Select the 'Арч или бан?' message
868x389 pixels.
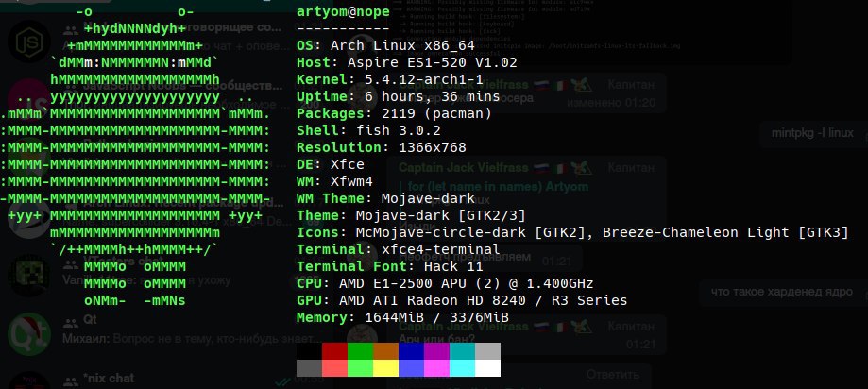(x=436, y=339)
